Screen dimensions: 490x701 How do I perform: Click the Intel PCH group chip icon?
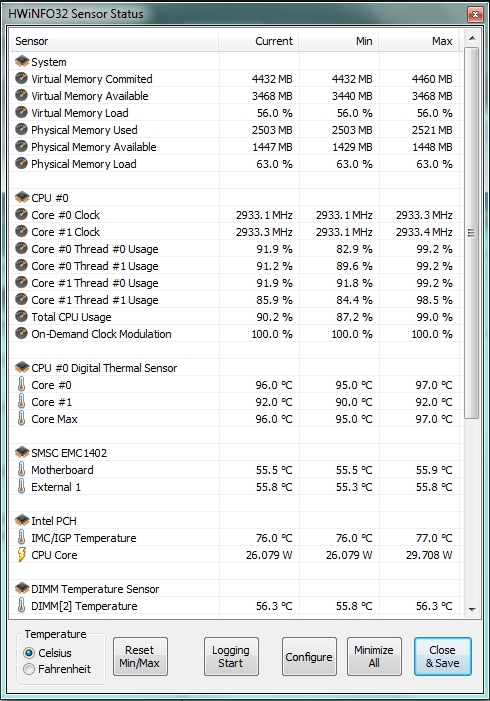pos(22,520)
